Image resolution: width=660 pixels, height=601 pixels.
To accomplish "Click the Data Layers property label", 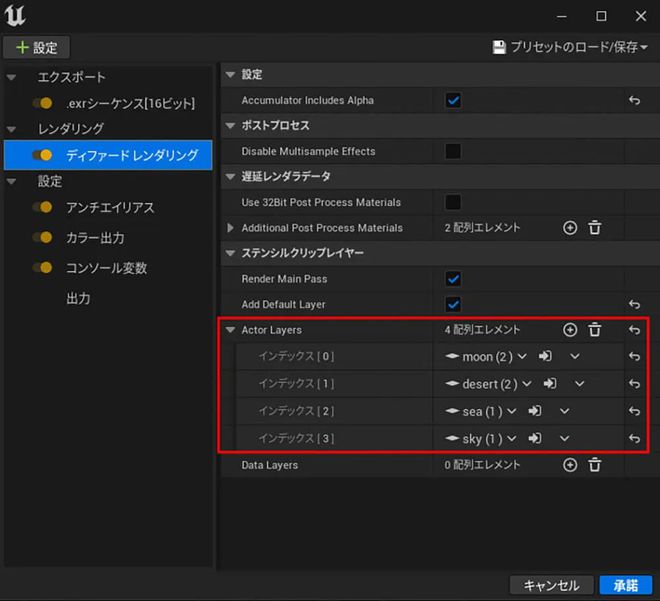I will coord(269,465).
